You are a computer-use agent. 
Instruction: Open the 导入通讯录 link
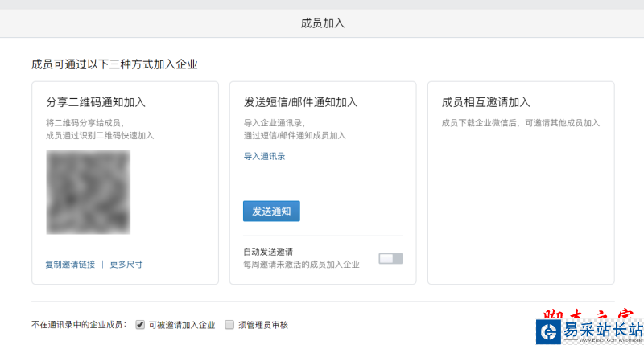[x=264, y=156]
